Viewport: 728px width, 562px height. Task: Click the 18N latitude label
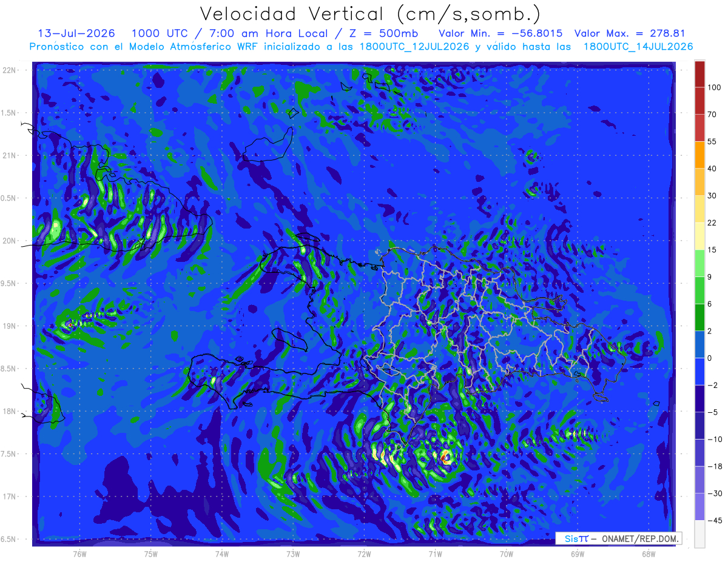coord(9,411)
